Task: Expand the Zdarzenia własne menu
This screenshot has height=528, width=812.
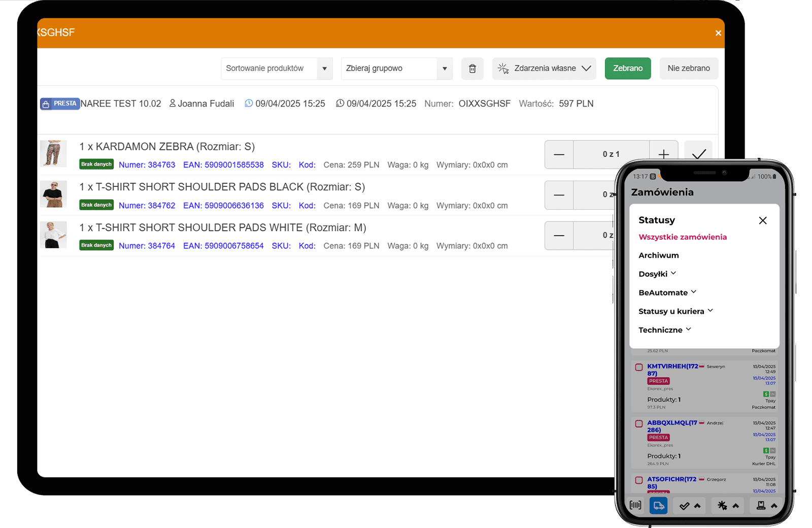Action: tap(545, 69)
